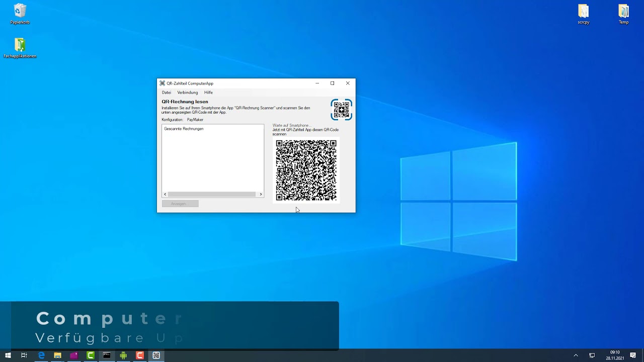
Task: Open the Datei menu
Action: 167,93
